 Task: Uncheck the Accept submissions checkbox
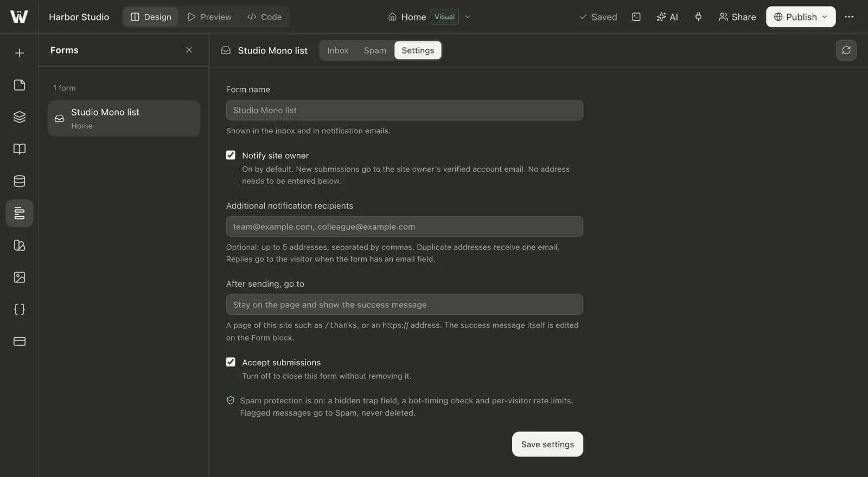tap(231, 362)
